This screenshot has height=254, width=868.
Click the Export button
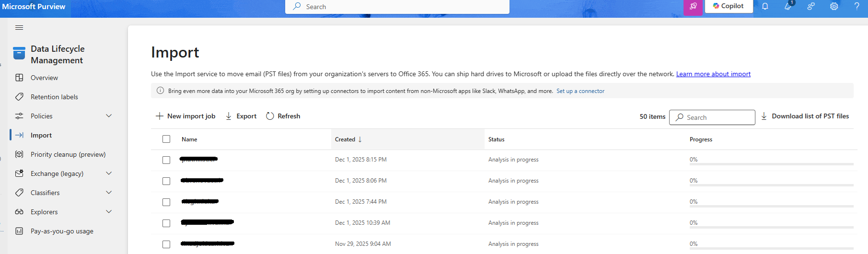241,116
